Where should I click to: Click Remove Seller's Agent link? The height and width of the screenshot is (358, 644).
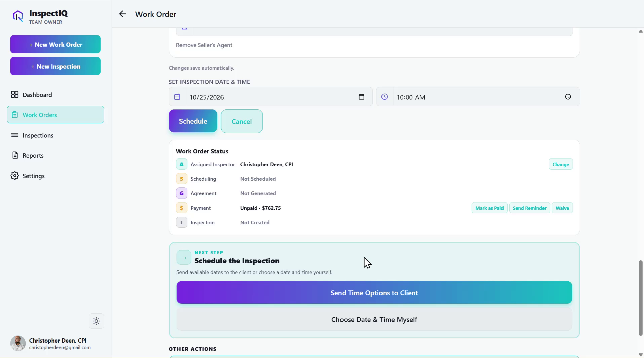coord(204,45)
